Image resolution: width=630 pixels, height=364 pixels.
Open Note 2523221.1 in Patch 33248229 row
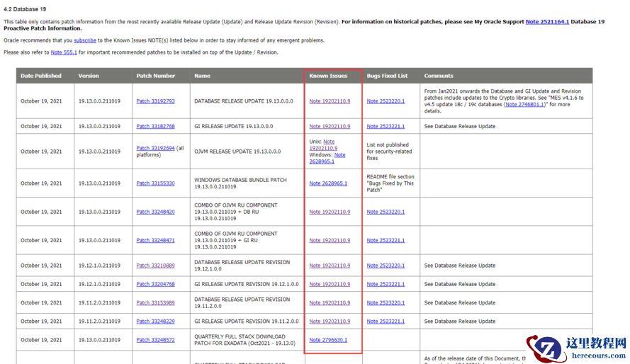pyautogui.click(x=386, y=321)
